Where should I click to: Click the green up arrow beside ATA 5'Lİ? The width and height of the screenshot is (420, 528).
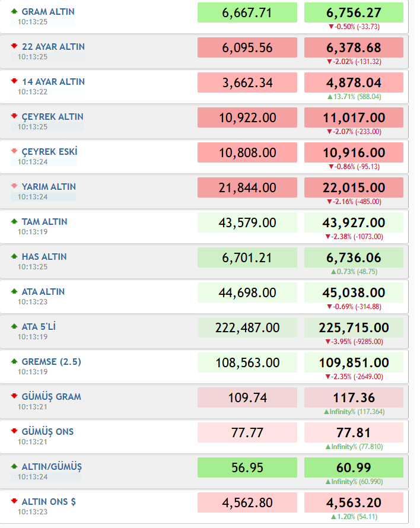click(14, 326)
